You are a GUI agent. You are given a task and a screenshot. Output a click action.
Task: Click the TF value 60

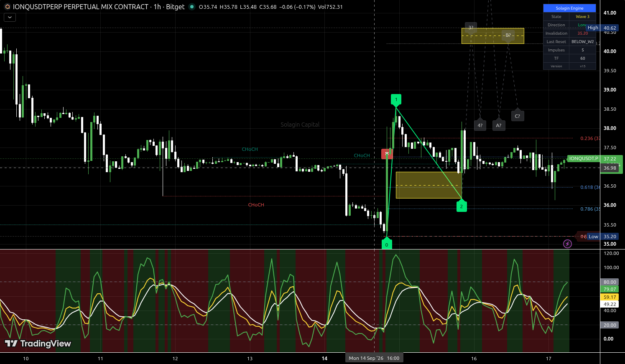[583, 59]
